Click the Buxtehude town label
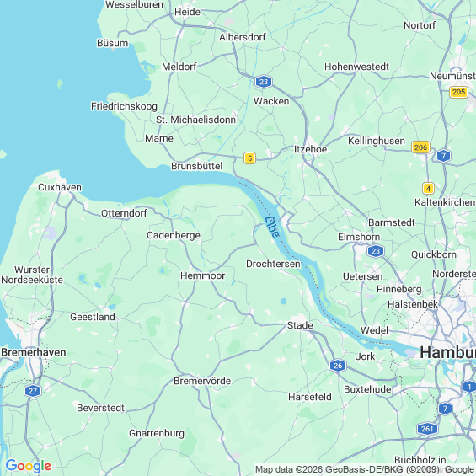Viewport: 476px width, 476px height. coord(367,389)
